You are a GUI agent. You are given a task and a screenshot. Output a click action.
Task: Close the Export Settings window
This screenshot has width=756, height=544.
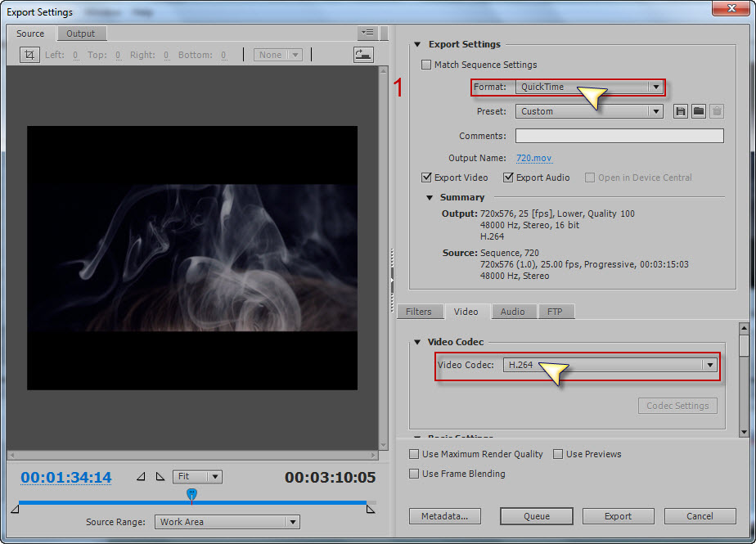click(731, 7)
